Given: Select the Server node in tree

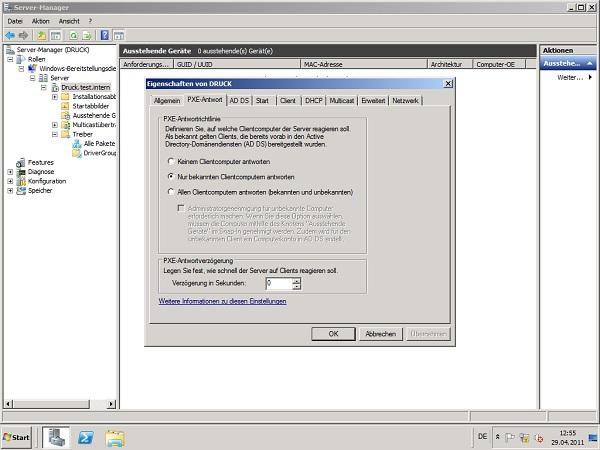Looking at the screenshot, I should coord(60,78).
